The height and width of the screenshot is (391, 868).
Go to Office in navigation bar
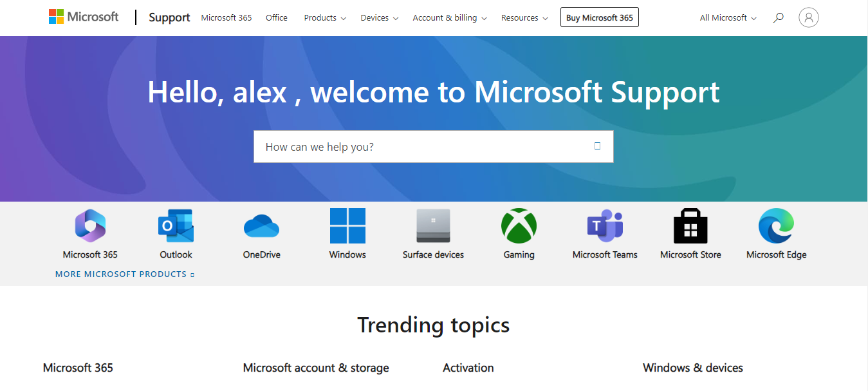(x=277, y=18)
